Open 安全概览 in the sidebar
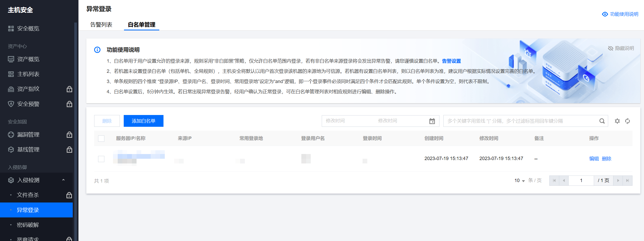The width and height of the screenshot is (644, 241). tap(28, 29)
